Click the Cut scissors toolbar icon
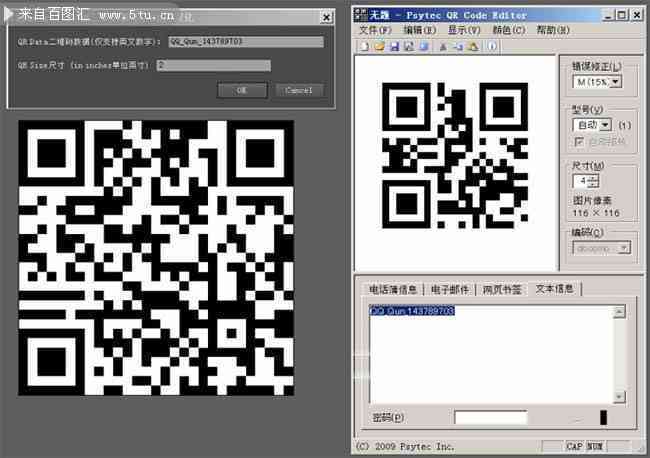650x458 pixels. pyautogui.click(x=443, y=46)
